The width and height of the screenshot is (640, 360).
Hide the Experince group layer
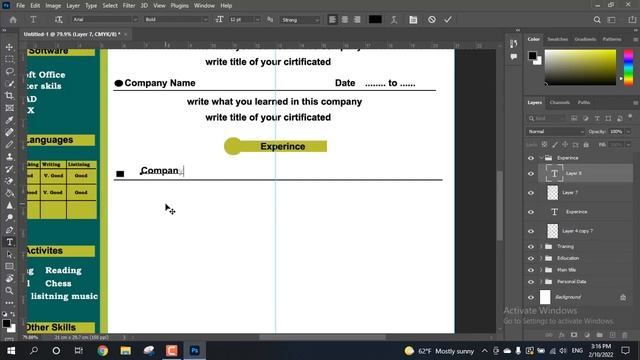(531, 158)
